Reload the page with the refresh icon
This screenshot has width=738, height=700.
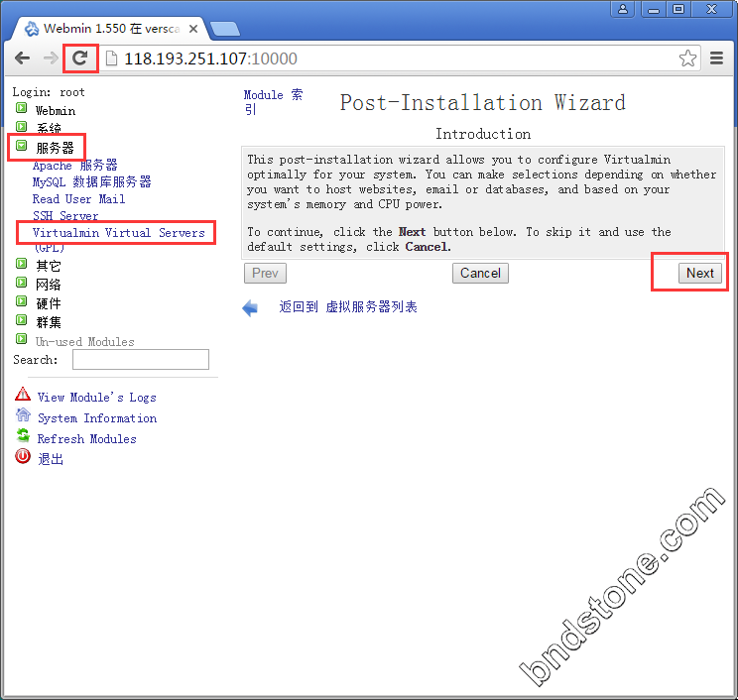point(80,58)
